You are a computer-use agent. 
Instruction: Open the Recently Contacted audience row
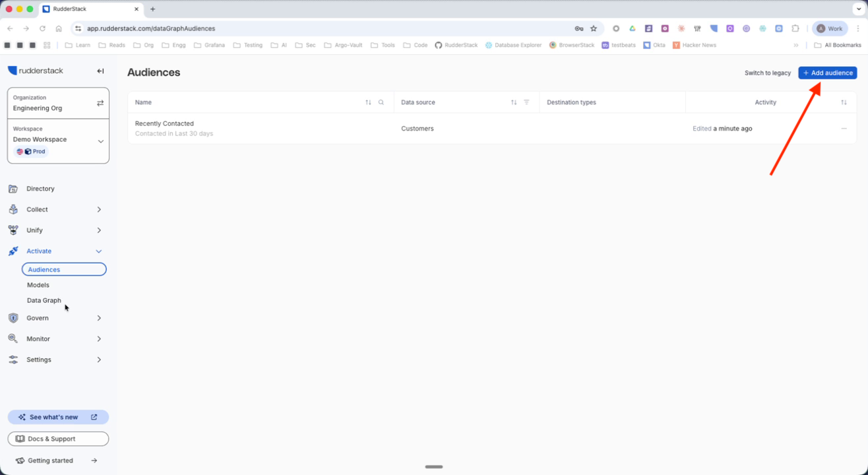(164, 124)
